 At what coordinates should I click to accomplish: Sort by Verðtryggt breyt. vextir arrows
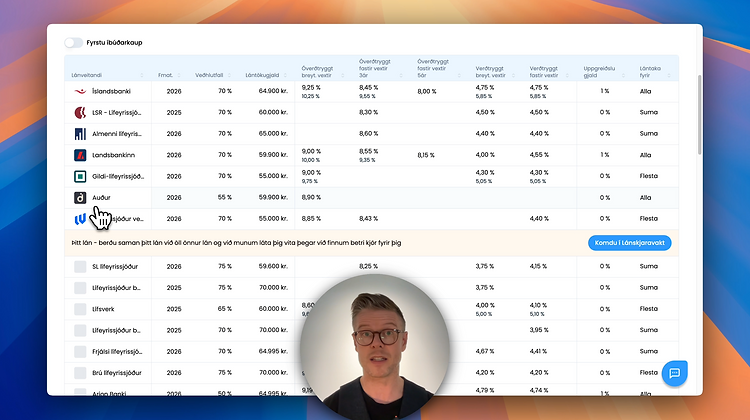point(513,75)
